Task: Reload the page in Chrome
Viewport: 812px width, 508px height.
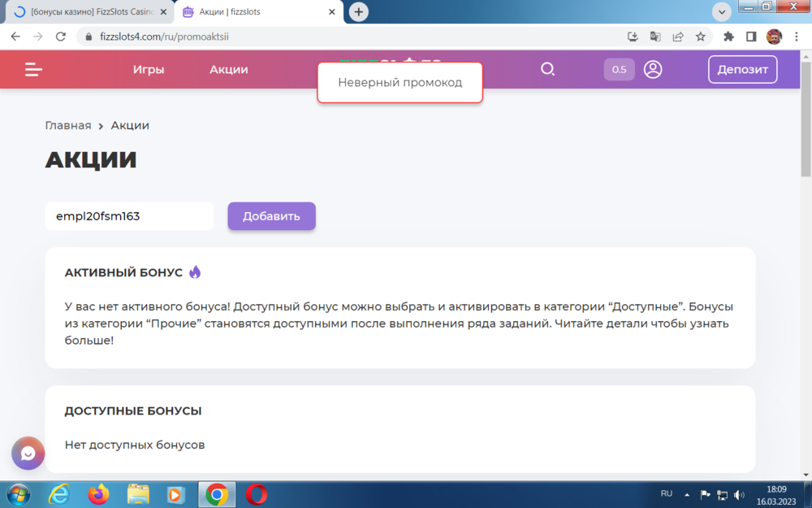Action: pyautogui.click(x=60, y=37)
